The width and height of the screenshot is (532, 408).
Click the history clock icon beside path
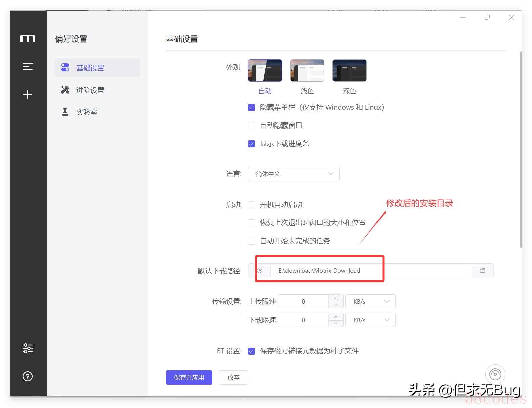260,270
